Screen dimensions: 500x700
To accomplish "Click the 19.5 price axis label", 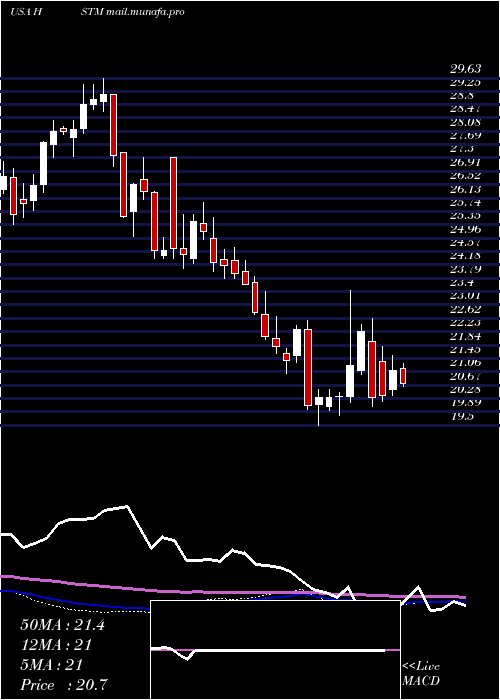I will pos(462,417).
